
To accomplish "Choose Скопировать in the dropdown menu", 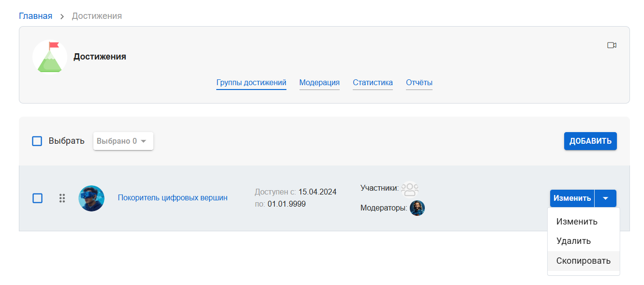I will (584, 261).
